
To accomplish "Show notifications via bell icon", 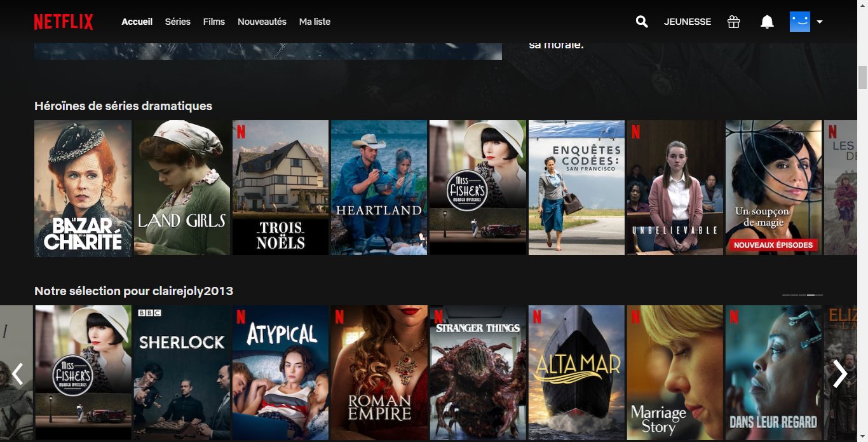I will pos(767,22).
